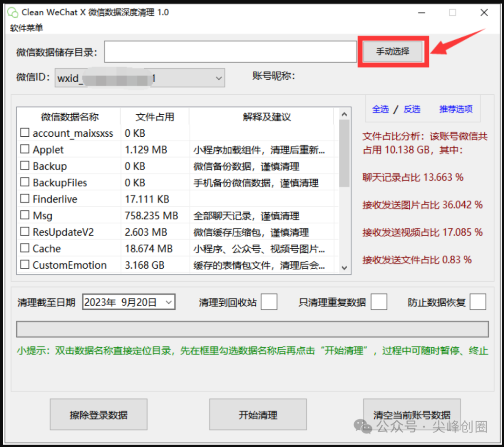
Task: Click the 手动选择 button
Action: tap(392, 51)
